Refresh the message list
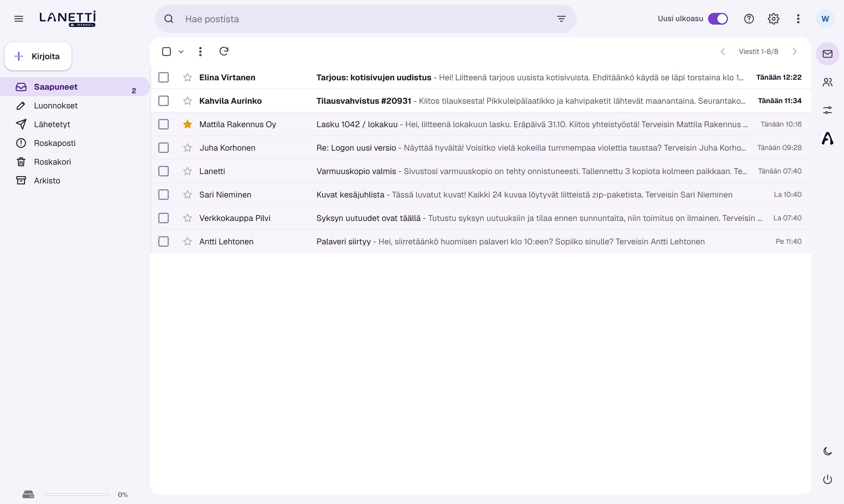Screen dimensions: 844x504 pos(224,51)
